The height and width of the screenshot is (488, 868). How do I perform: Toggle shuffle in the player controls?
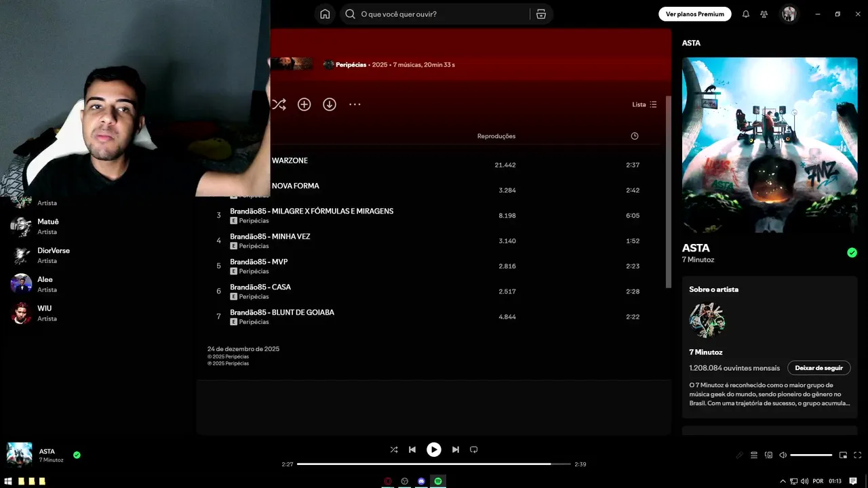pyautogui.click(x=394, y=449)
